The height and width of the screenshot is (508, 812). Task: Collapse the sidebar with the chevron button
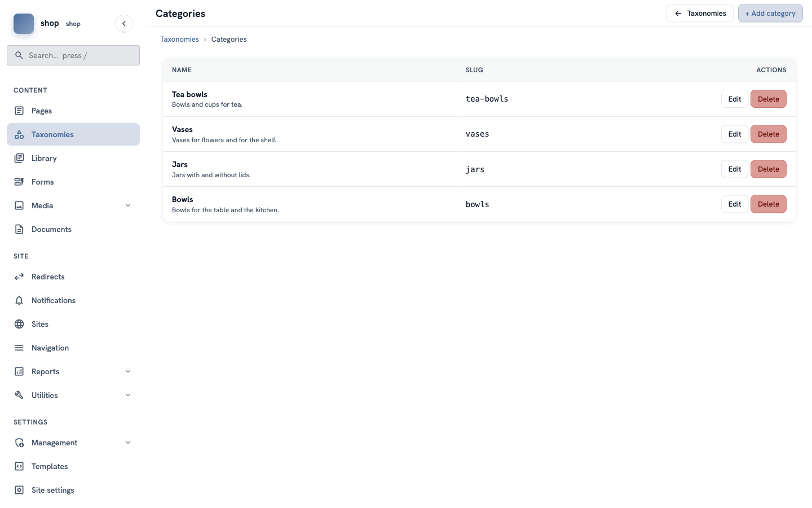(x=124, y=24)
